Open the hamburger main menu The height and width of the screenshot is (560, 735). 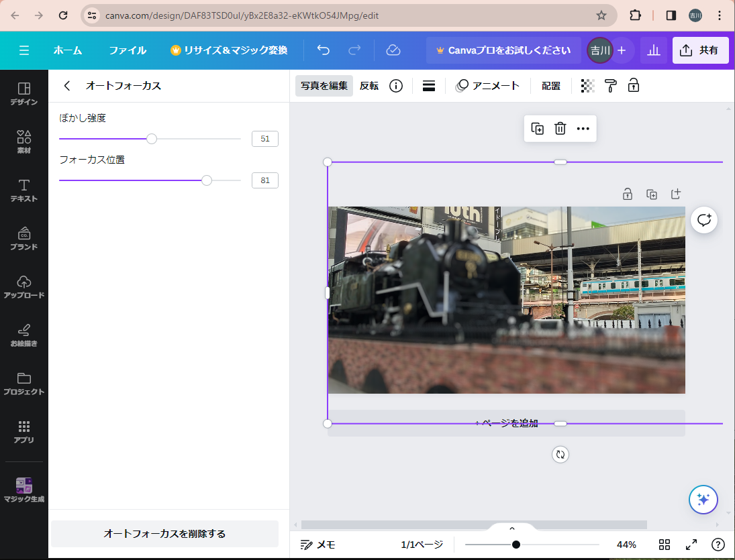[24, 50]
